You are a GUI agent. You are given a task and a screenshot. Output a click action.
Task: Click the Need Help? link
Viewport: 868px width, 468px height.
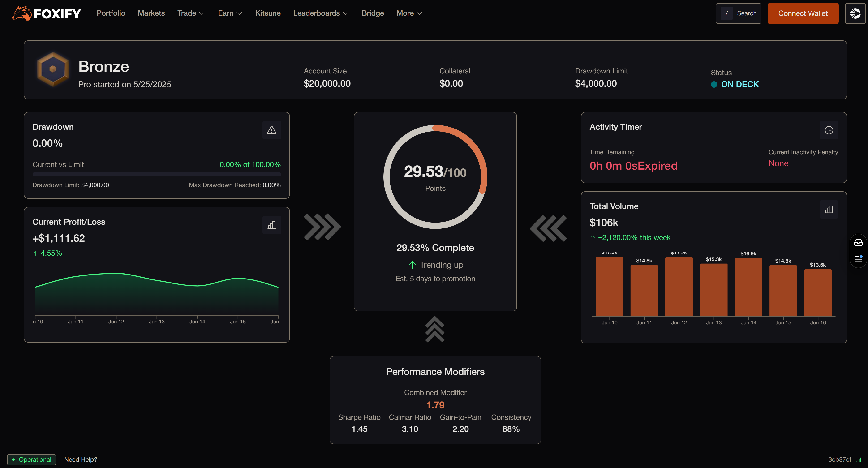pos(81,459)
